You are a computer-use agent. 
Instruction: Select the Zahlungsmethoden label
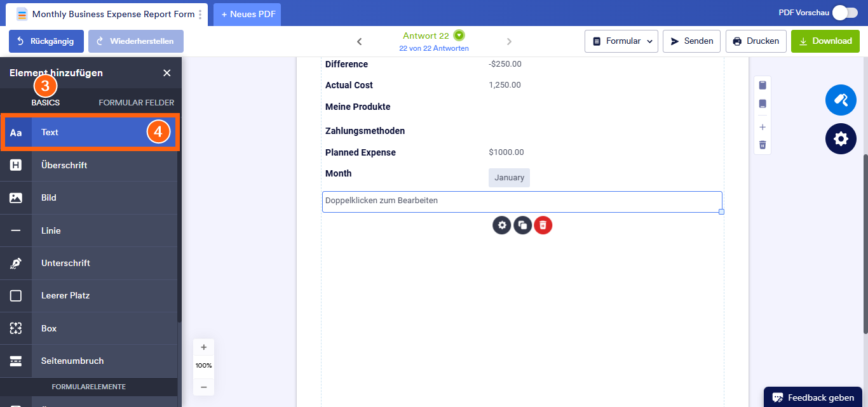pyautogui.click(x=365, y=131)
